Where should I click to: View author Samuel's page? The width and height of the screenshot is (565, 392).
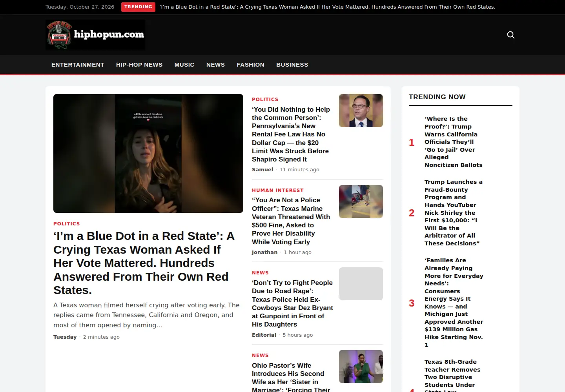coord(262,170)
